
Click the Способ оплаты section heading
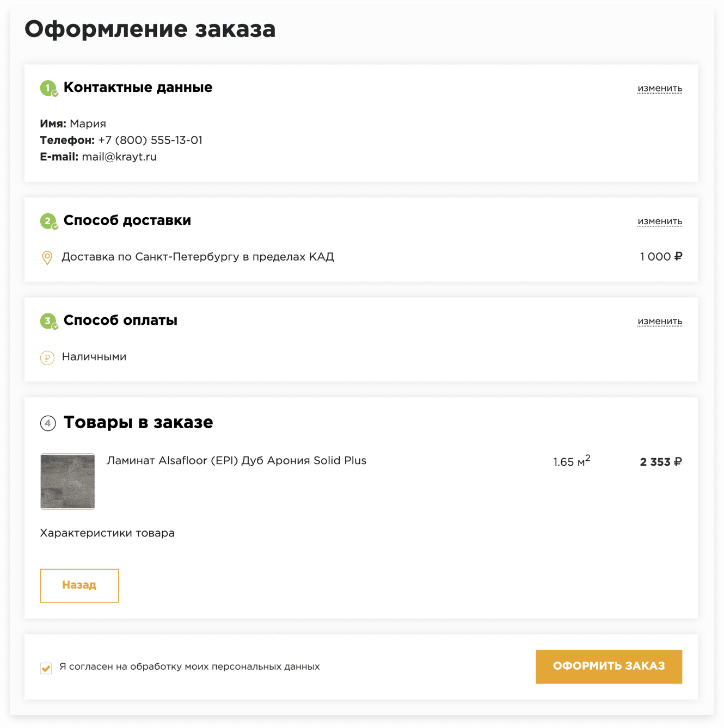tap(120, 320)
